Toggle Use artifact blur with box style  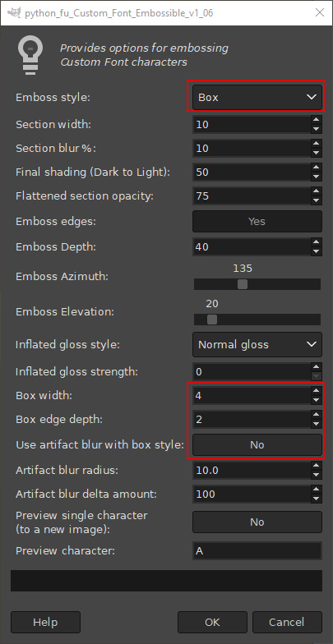click(257, 445)
